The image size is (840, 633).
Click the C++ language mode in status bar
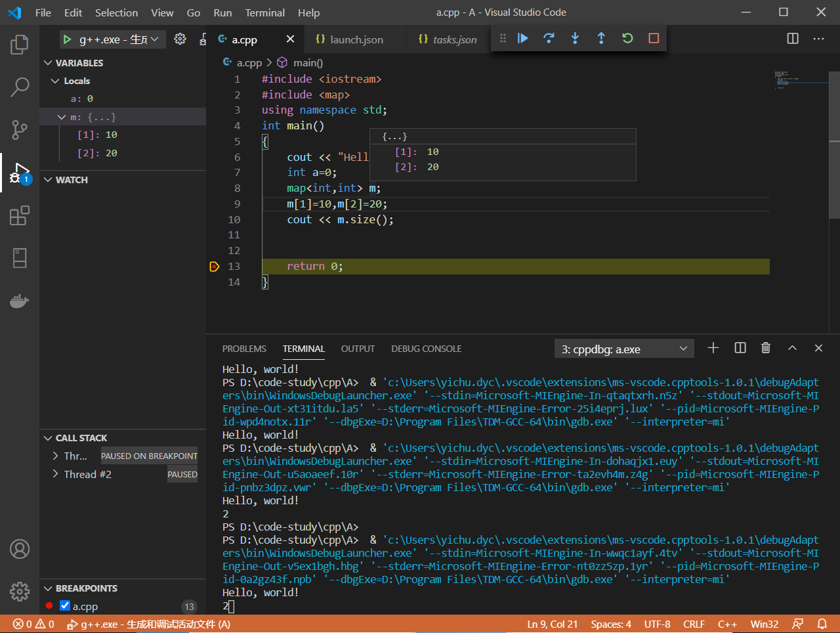click(727, 624)
